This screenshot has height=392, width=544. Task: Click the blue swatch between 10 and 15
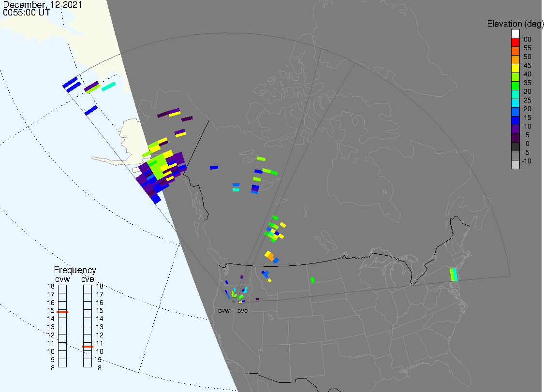click(x=515, y=120)
